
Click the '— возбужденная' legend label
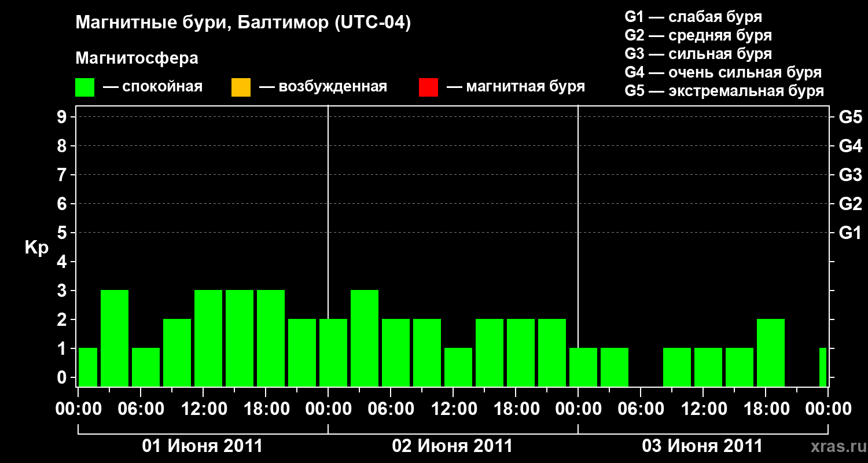coord(323,87)
